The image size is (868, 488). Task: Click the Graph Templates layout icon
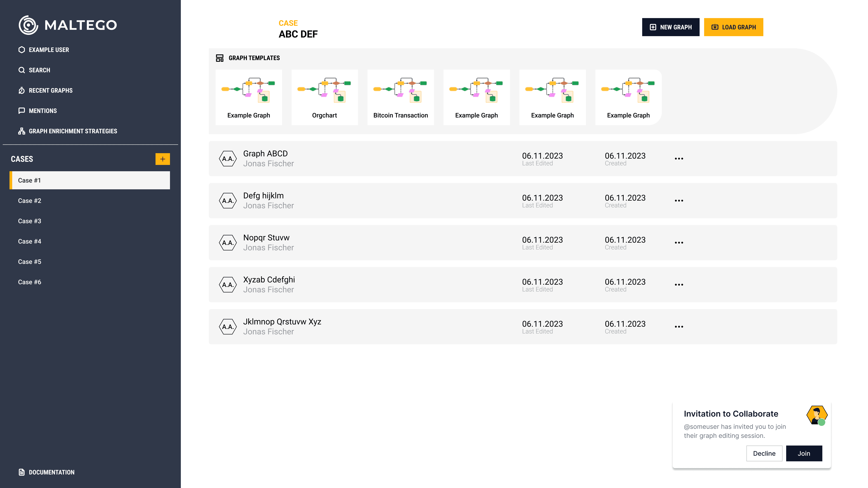coord(220,58)
